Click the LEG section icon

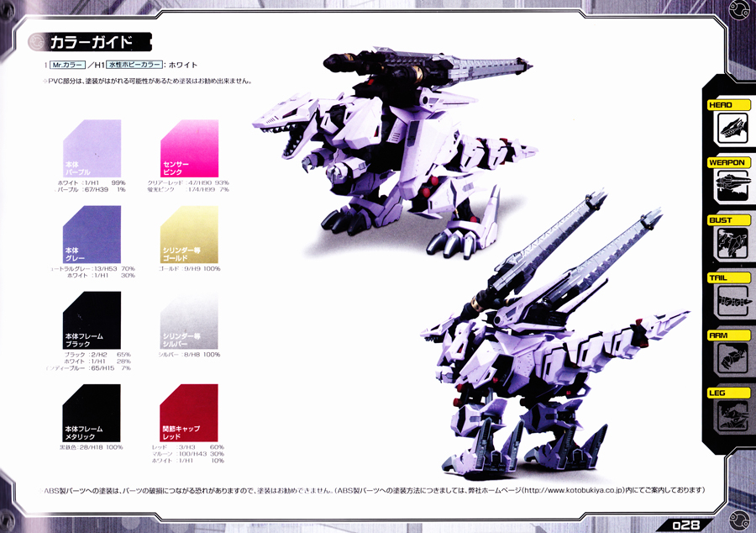tap(732, 416)
